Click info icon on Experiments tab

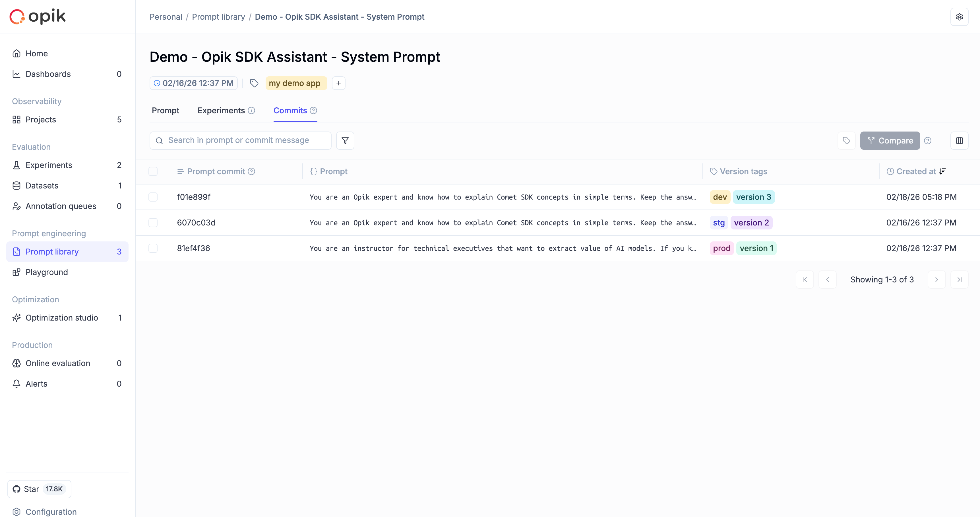(251, 110)
